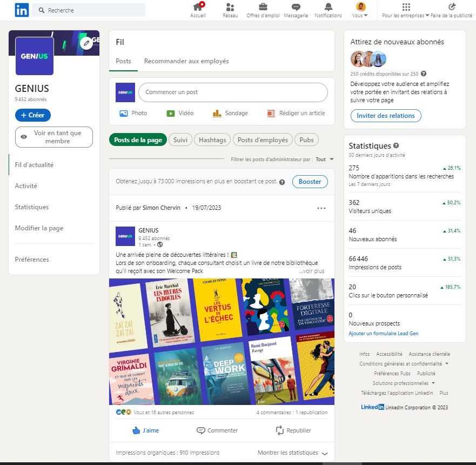Click the invite relations avatars
The width and height of the screenshot is (476, 465).
[368, 59]
